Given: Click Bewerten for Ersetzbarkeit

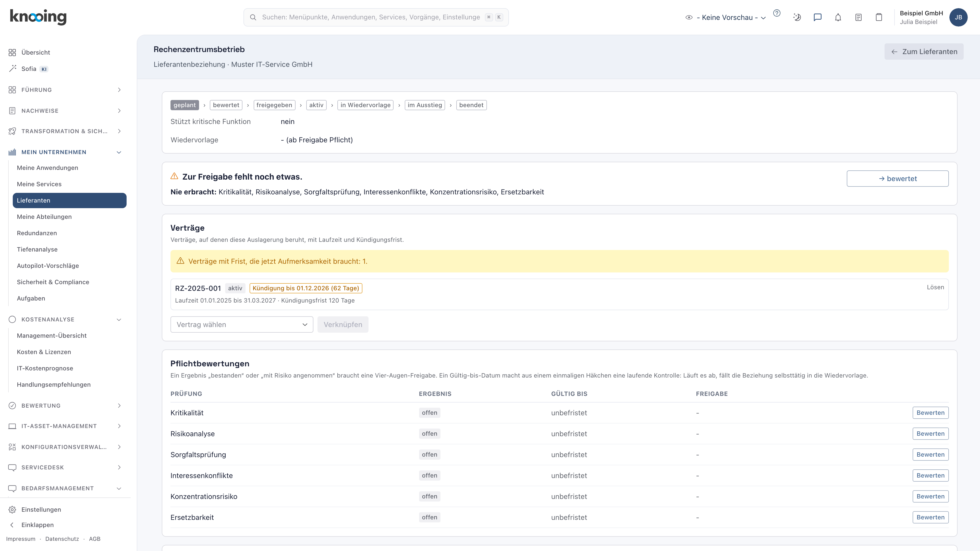Looking at the screenshot, I should click(x=930, y=518).
